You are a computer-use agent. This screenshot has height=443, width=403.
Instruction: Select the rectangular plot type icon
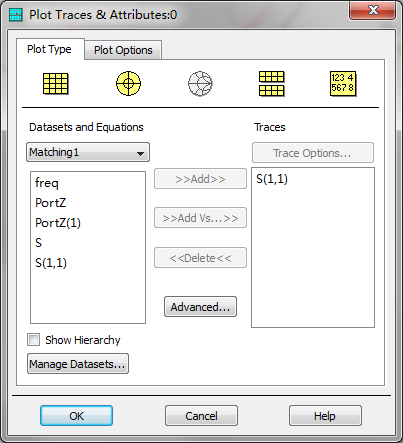pos(56,84)
